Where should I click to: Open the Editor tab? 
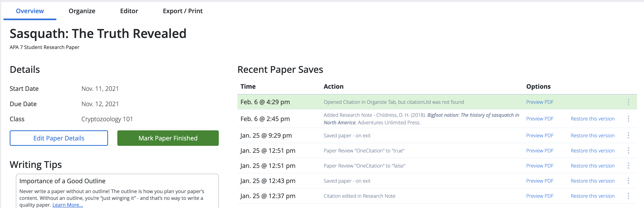pos(129,11)
